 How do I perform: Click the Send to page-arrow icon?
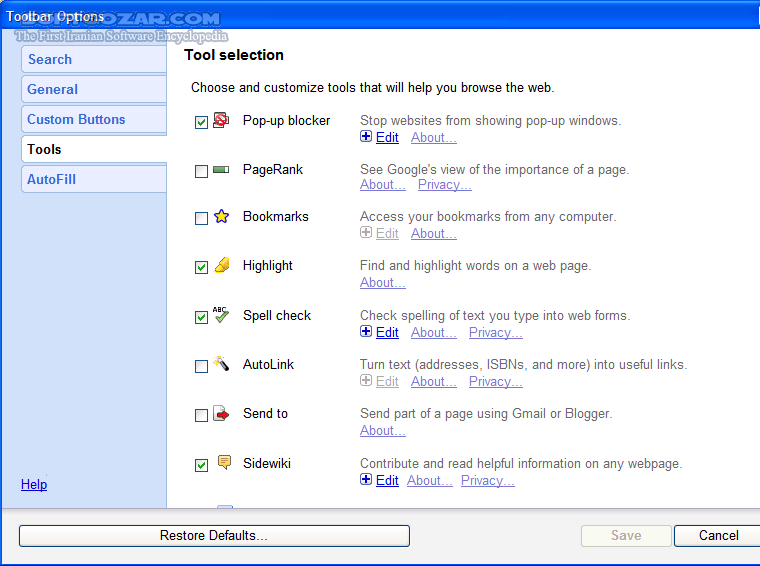pos(221,413)
